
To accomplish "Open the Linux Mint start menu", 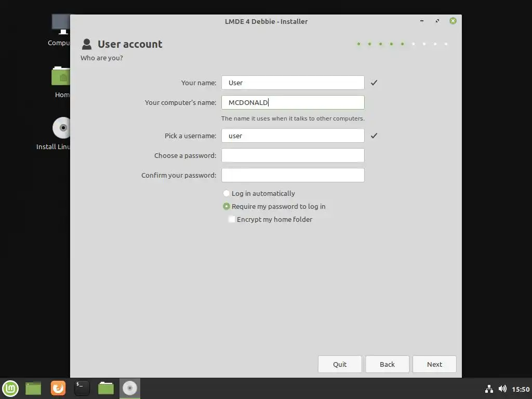I will (x=10, y=389).
